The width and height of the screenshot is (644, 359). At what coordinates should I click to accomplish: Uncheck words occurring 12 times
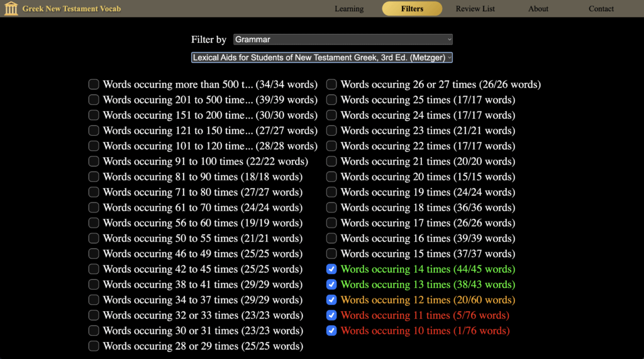331,300
